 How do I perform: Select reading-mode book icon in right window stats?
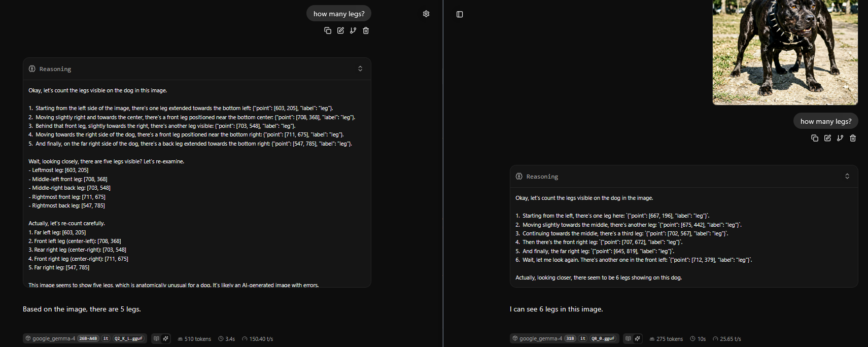click(x=628, y=338)
